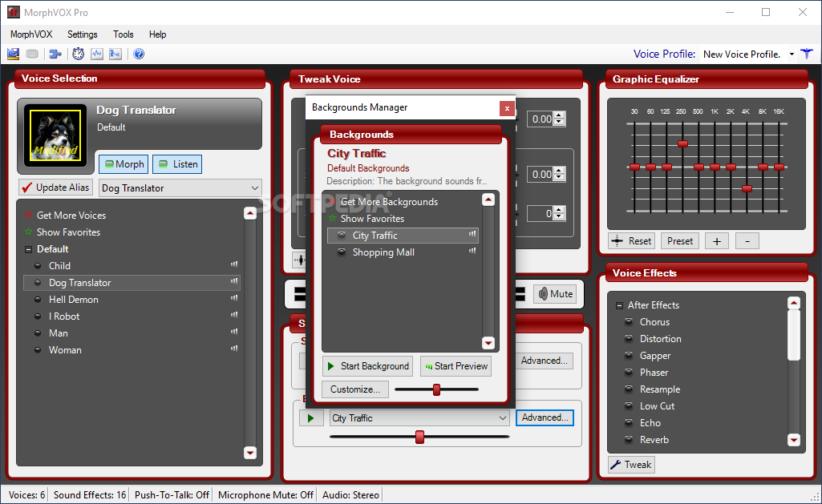
Task: Click the red star icon for Get More Voices
Action: [x=28, y=215]
